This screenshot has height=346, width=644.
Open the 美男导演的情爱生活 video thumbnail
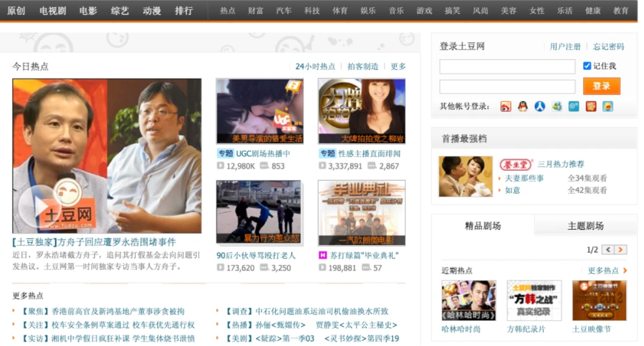tap(260, 111)
